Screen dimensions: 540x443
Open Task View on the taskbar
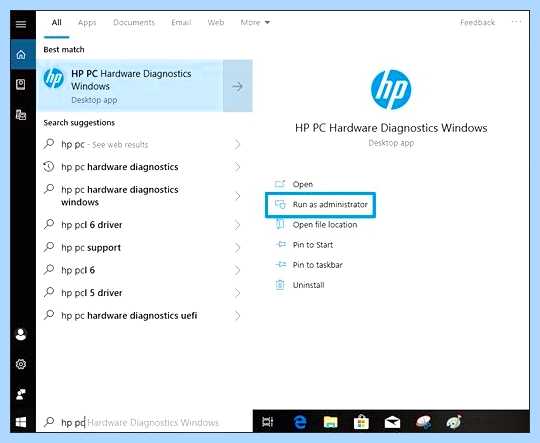(x=268, y=422)
